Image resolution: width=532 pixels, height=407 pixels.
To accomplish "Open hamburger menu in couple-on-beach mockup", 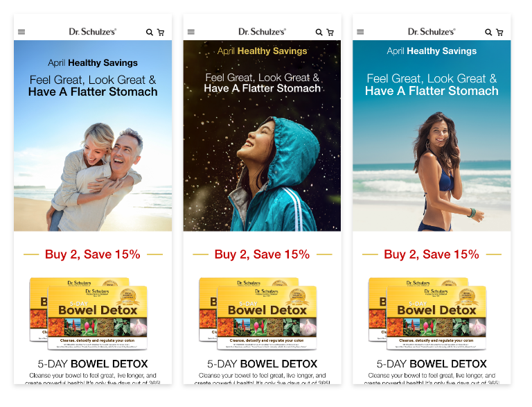I will pyautogui.click(x=21, y=32).
